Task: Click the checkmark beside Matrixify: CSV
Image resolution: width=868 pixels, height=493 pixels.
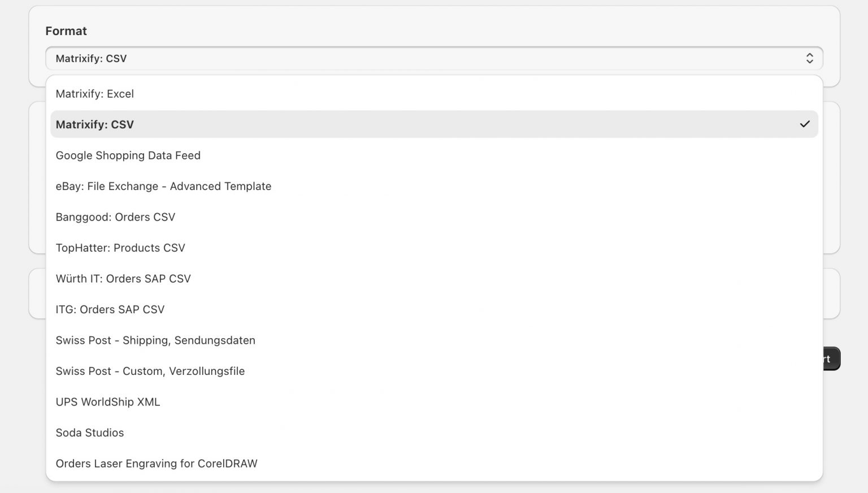Action: coord(805,124)
